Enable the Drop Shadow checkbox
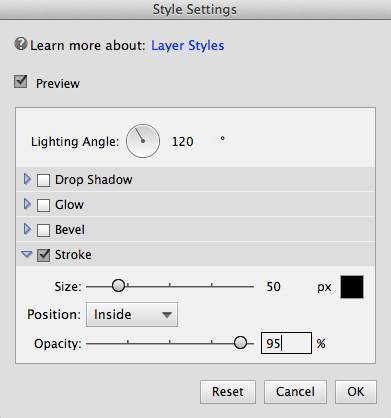391x418 pixels. (43, 180)
